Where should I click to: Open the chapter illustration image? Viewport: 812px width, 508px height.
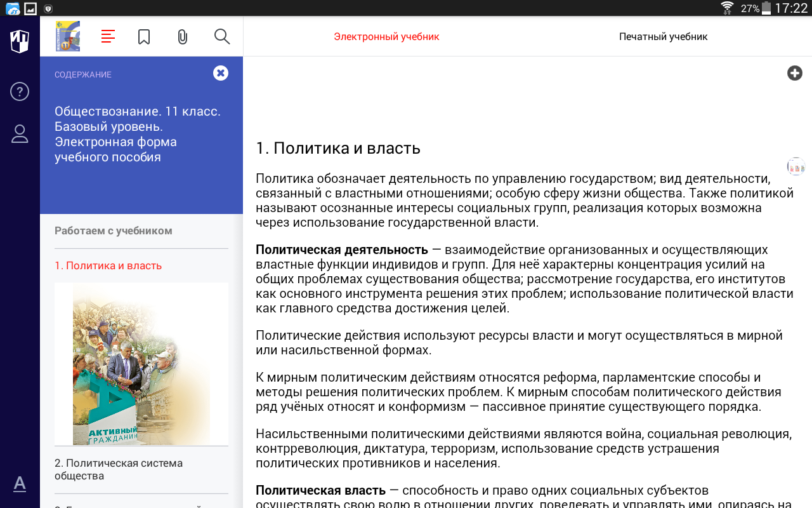coord(141,364)
